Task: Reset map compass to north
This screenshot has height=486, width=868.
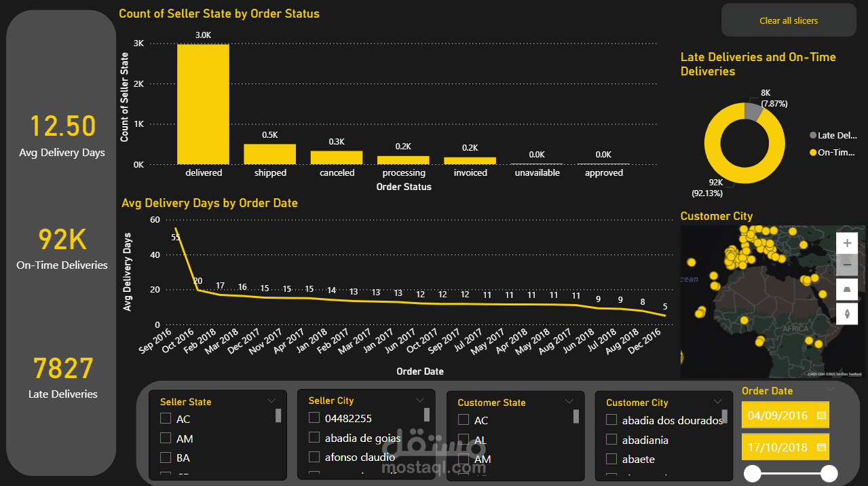Action: (847, 314)
